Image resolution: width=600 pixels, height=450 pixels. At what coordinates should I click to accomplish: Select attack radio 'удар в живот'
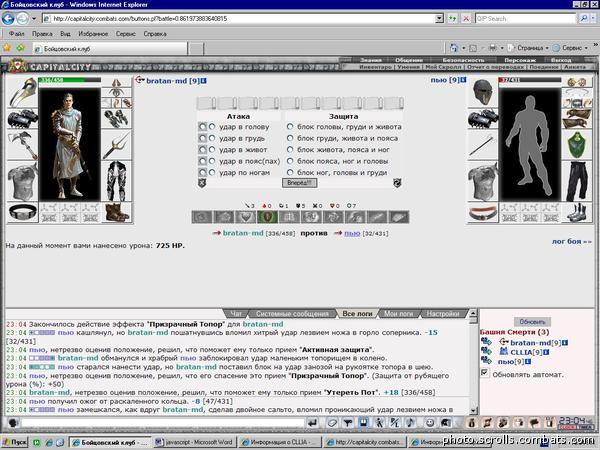(212, 150)
